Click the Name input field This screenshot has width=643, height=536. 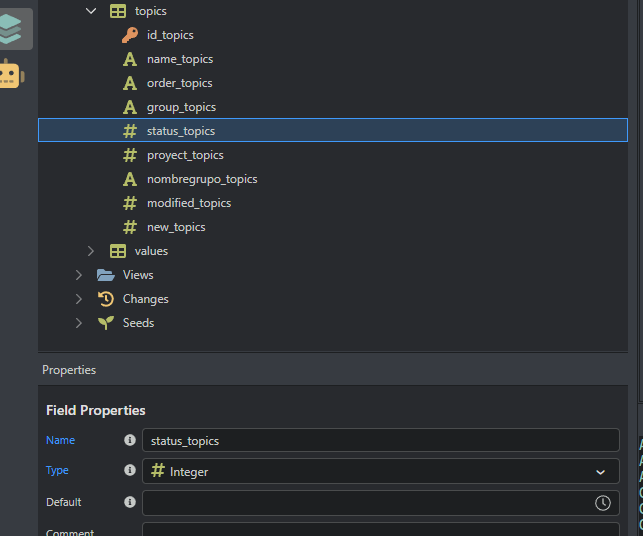pyautogui.click(x=380, y=440)
